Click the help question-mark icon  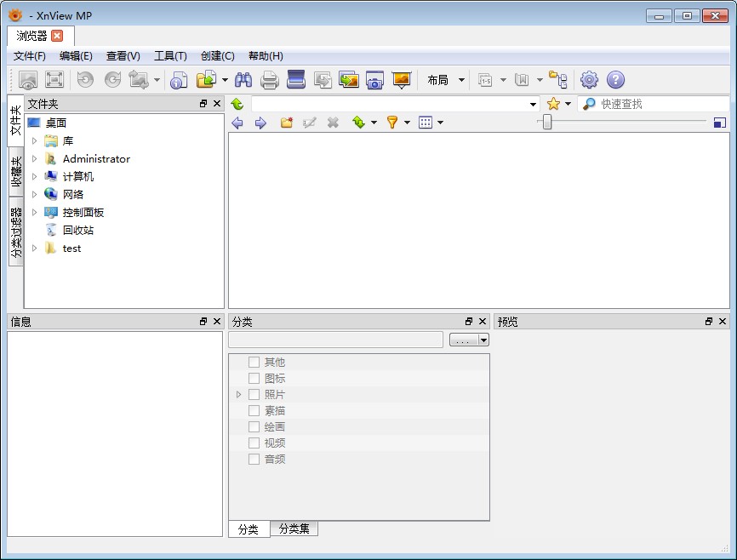click(x=614, y=79)
